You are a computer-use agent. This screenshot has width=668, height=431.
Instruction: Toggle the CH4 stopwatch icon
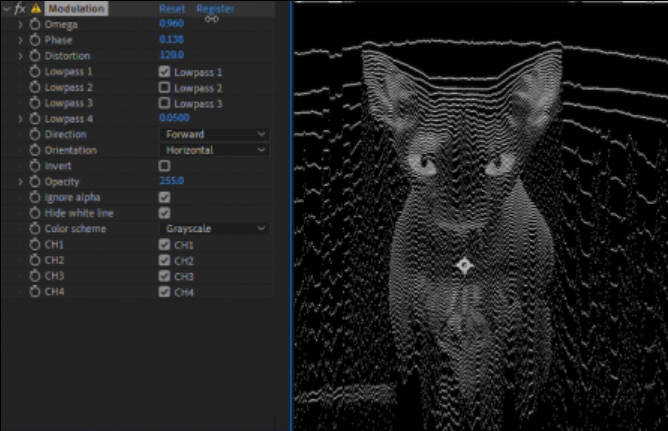pos(35,292)
